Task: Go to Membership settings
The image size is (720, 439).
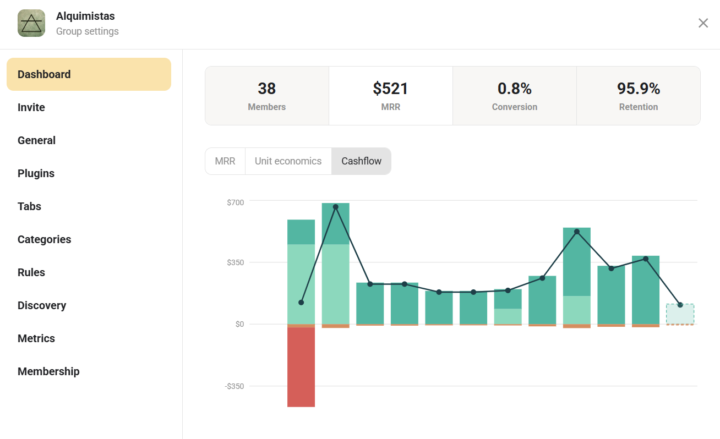Action: [48, 371]
